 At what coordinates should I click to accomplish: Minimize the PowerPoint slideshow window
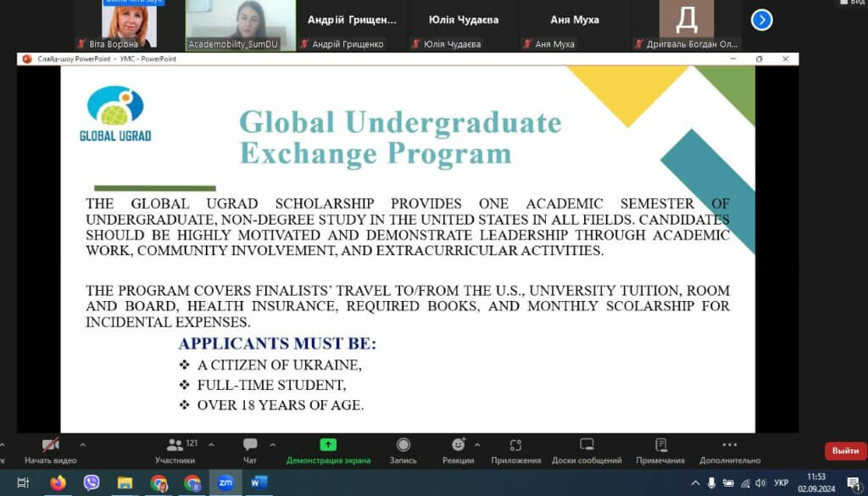(733, 59)
